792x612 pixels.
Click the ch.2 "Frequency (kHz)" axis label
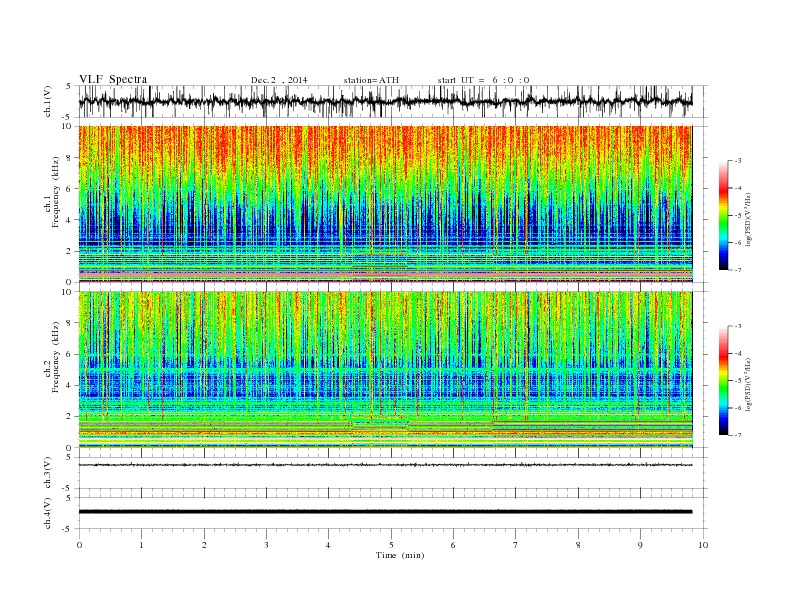[56, 357]
